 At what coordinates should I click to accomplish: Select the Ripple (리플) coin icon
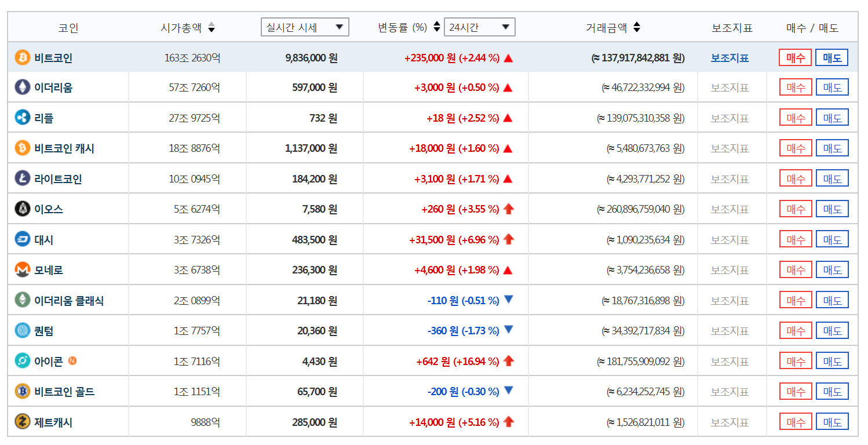[23, 117]
